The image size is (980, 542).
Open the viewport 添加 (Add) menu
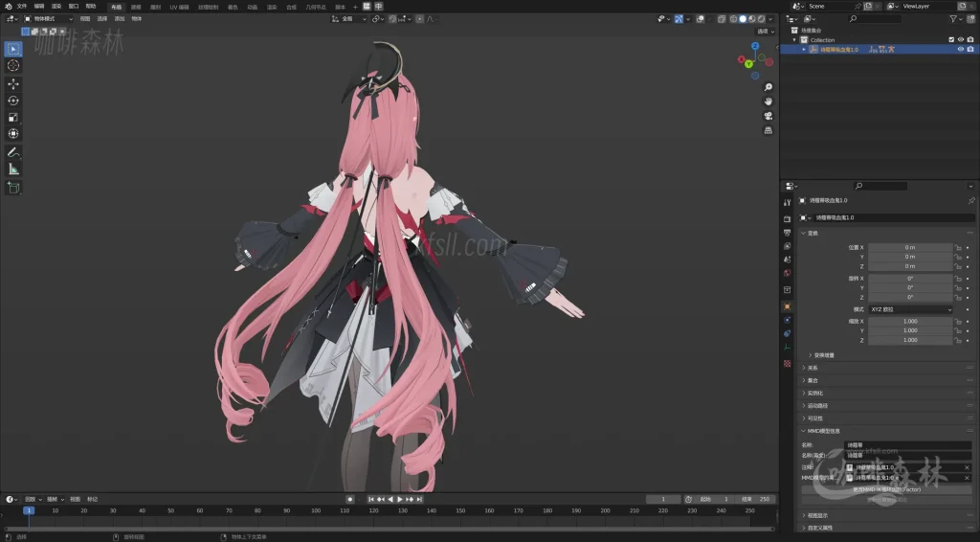(x=120, y=19)
